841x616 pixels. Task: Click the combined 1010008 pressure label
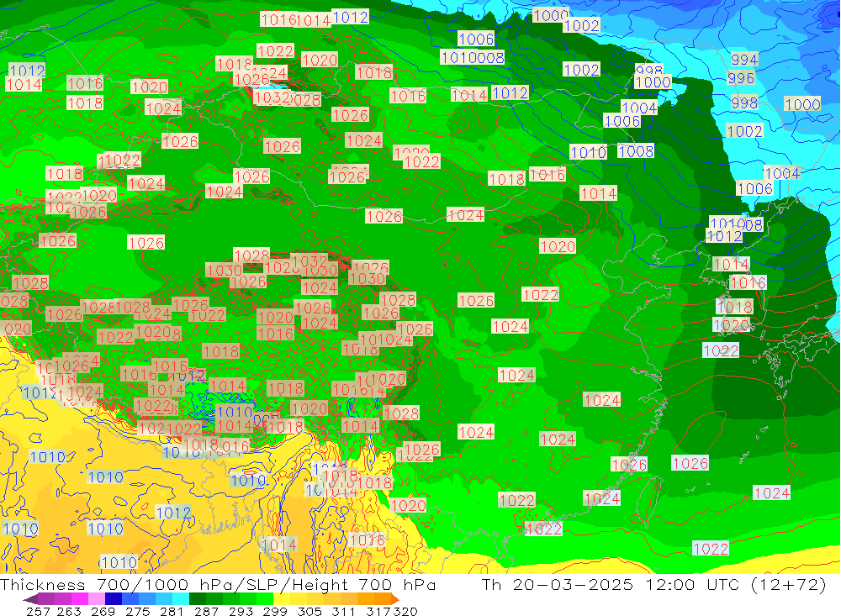coord(473,57)
